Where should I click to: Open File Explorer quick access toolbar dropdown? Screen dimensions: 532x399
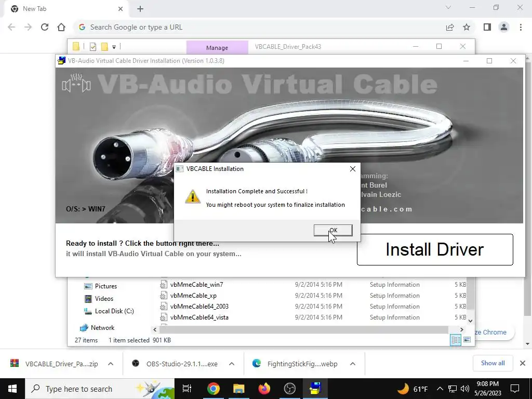coord(114,47)
